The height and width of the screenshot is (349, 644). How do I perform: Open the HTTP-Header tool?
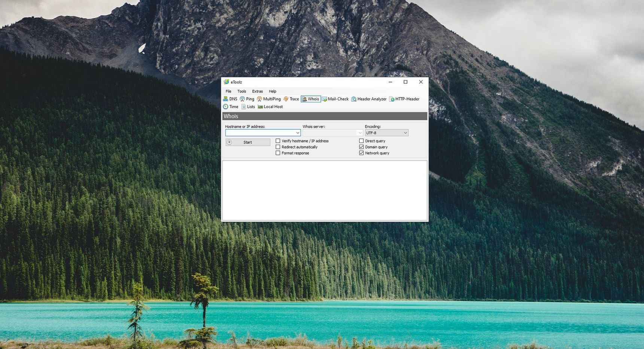(404, 99)
